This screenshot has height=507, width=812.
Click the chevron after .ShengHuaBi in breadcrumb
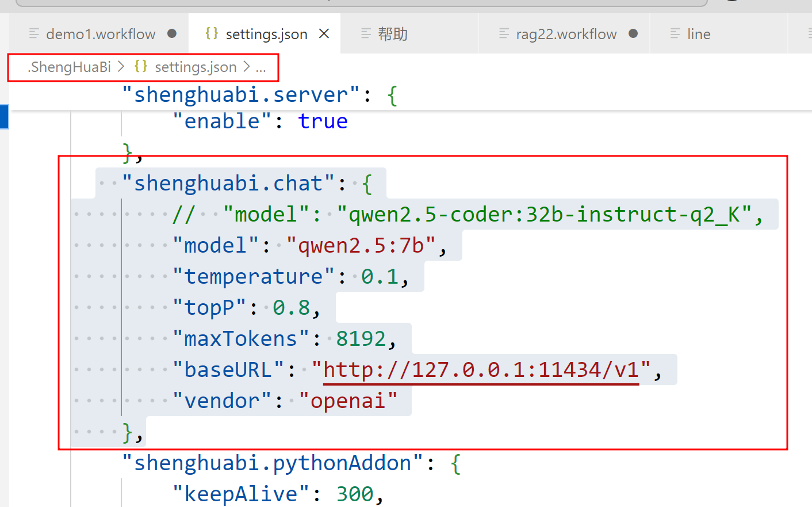point(121,67)
